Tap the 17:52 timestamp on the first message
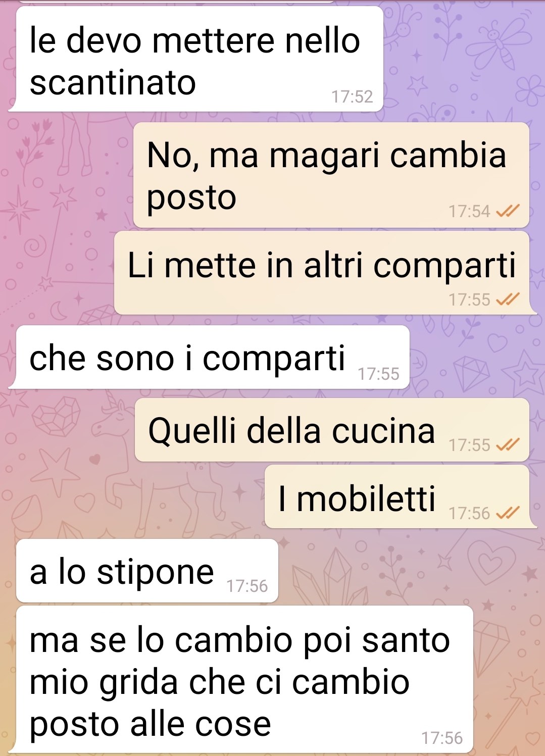Viewport: 545px width, 756px height. tap(352, 96)
